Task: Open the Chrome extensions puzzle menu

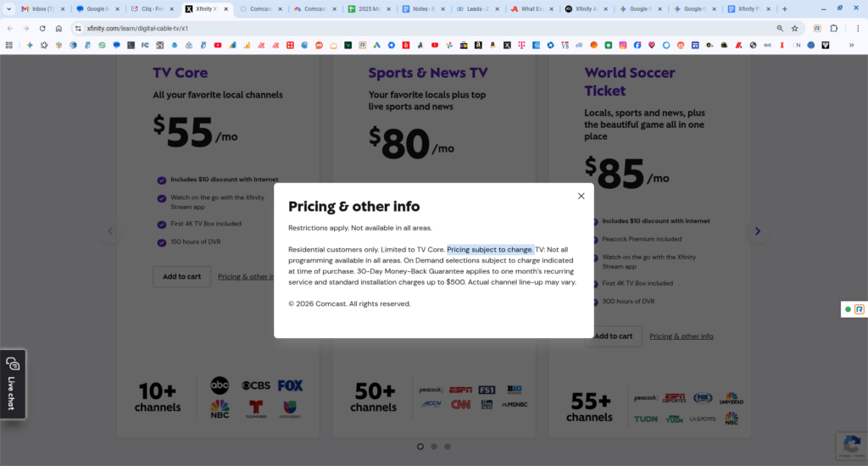Action: 833,28
